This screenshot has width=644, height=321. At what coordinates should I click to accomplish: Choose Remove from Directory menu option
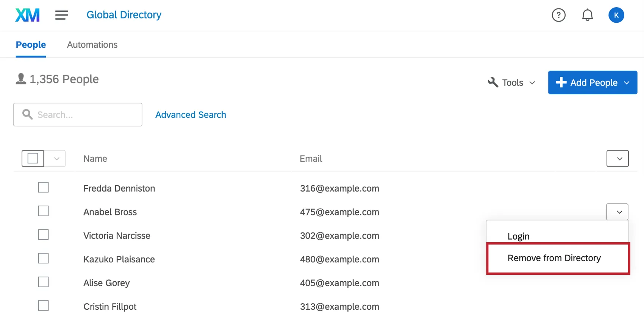pyautogui.click(x=554, y=258)
